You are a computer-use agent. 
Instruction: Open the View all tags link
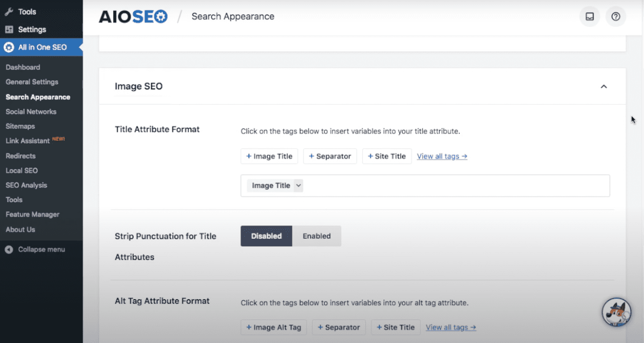coord(441,156)
